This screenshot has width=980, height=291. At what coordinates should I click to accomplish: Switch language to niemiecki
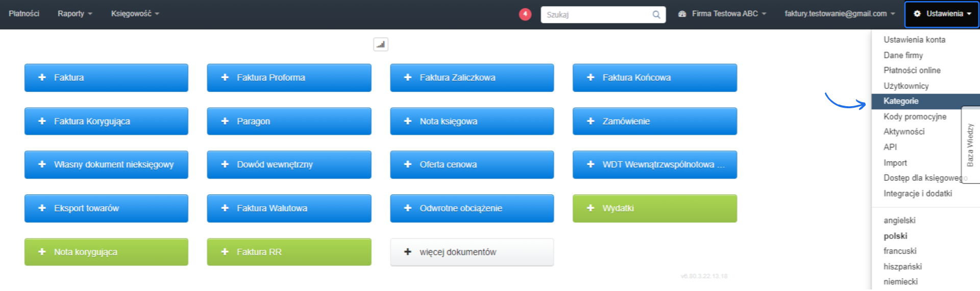[900, 282]
